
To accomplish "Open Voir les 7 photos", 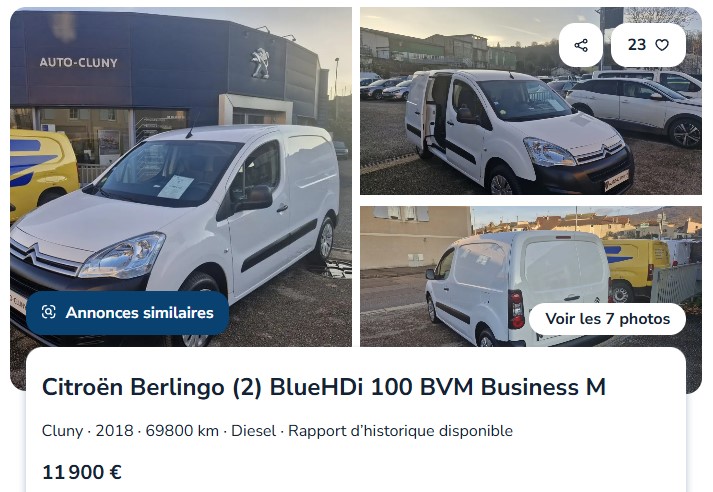I will (x=608, y=319).
